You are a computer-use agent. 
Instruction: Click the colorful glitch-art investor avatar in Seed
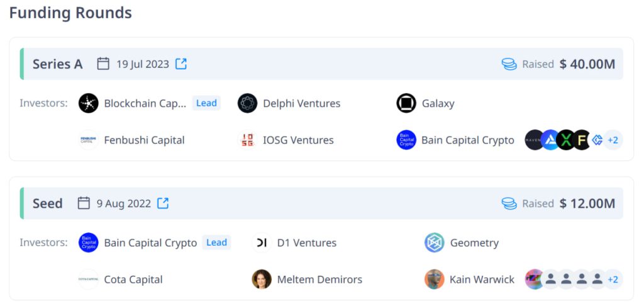click(534, 280)
